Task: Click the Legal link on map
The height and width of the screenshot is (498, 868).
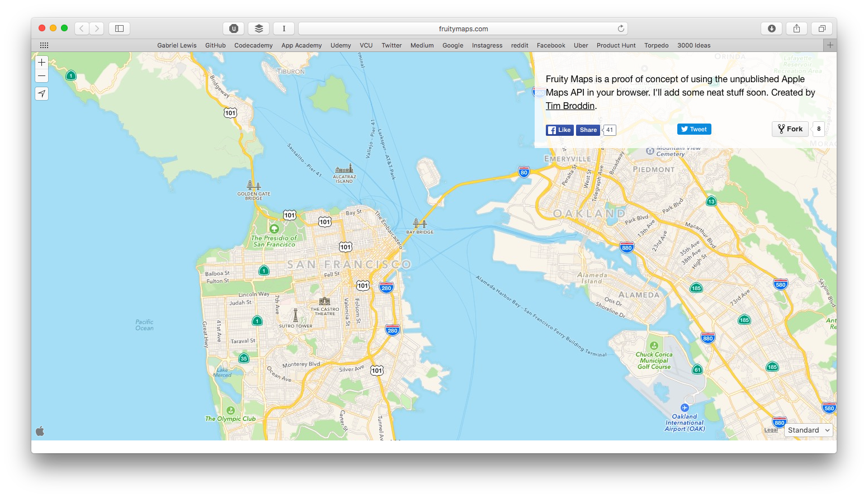Action: (x=771, y=430)
